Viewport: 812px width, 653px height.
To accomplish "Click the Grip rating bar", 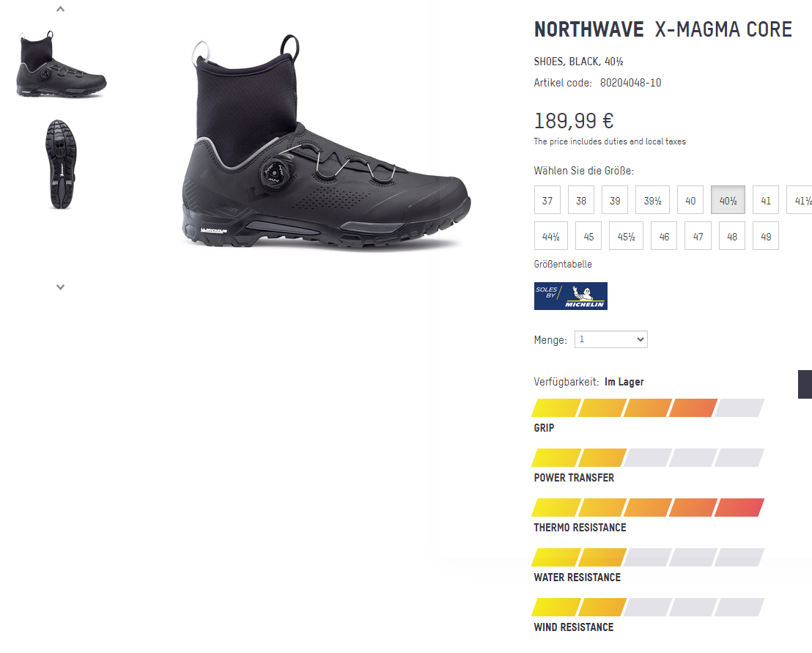I will coord(649,408).
